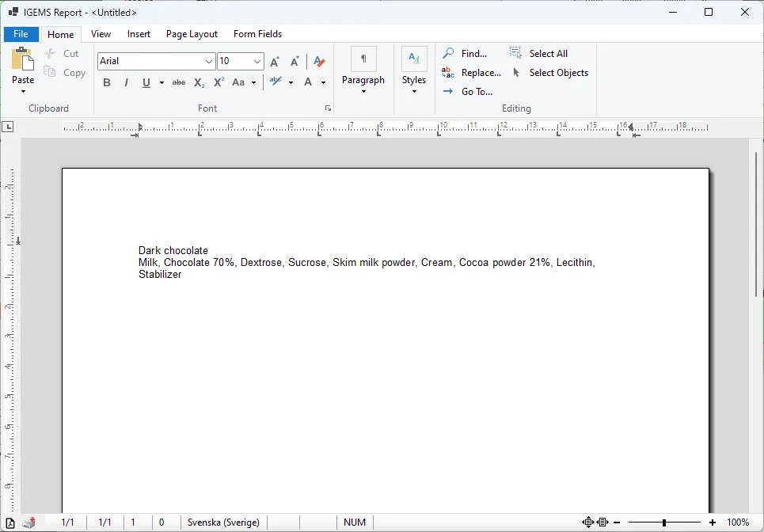The height and width of the screenshot is (532, 764).
Task: Expand the highlight color arrow
Action: click(x=291, y=83)
